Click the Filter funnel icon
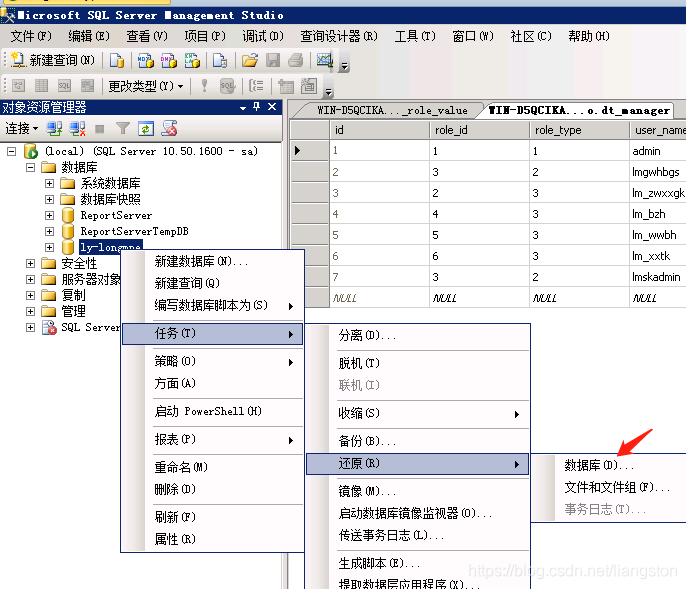The width and height of the screenshot is (686, 589). (123, 129)
